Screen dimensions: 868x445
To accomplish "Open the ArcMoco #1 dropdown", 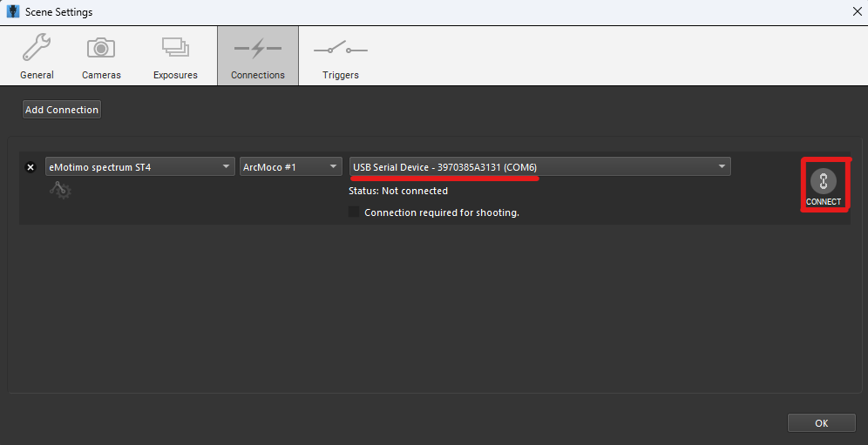I will click(x=290, y=166).
